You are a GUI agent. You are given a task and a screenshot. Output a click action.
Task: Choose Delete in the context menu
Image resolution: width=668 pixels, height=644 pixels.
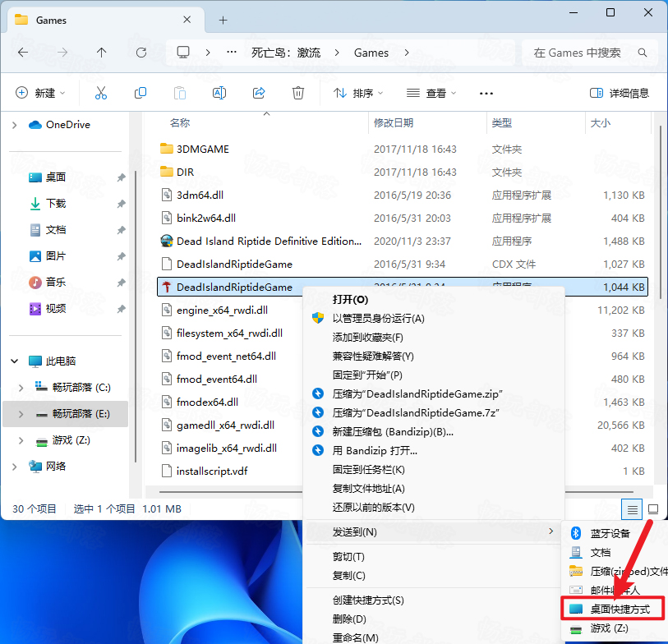click(x=349, y=619)
